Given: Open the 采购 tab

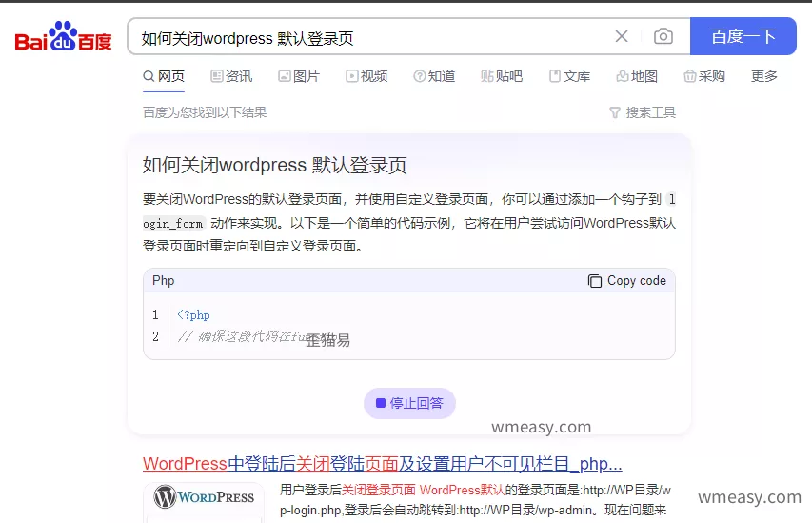Looking at the screenshot, I should coord(704,77).
